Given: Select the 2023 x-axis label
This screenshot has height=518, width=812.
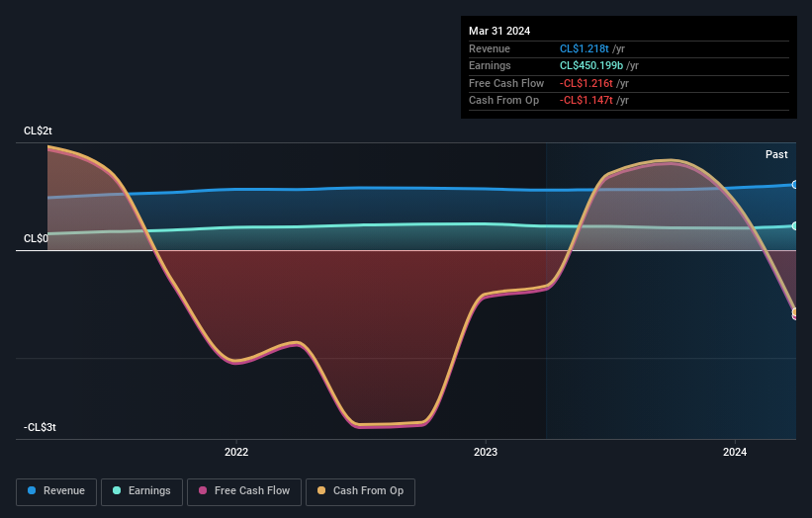Looking at the screenshot, I should tap(486, 452).
